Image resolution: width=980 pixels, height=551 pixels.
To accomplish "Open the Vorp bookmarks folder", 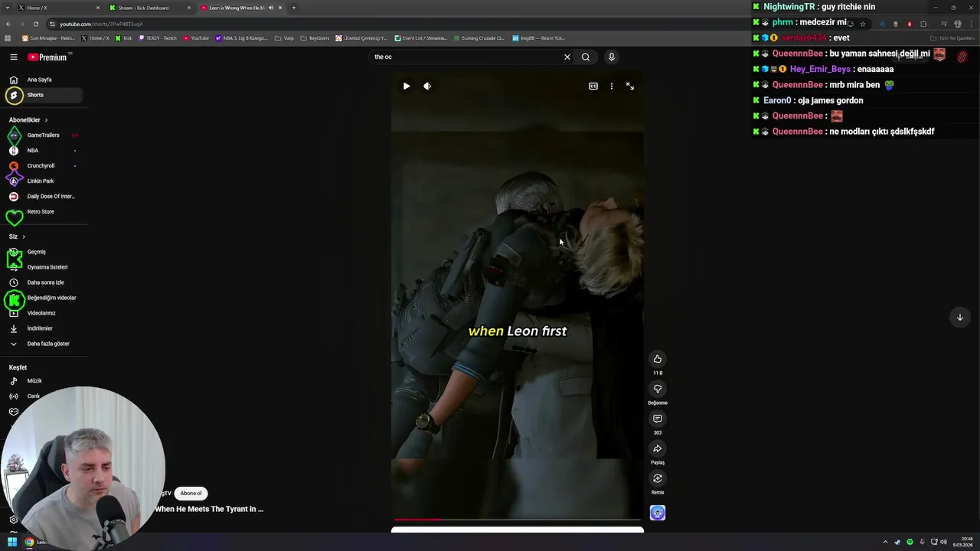I will click(285, 38).
